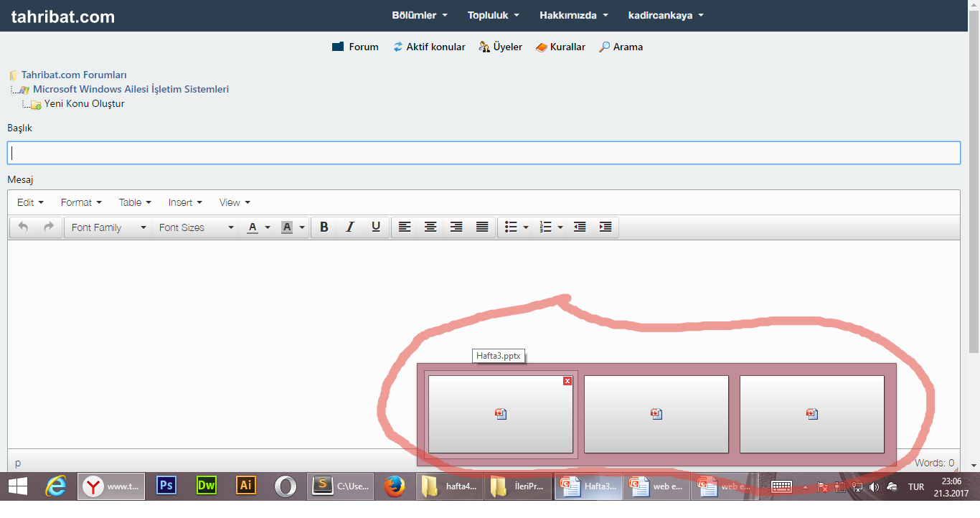Open the İleriPr... folder taskbar button
This screenshot has width=980, height=518.
coord(518,486)
